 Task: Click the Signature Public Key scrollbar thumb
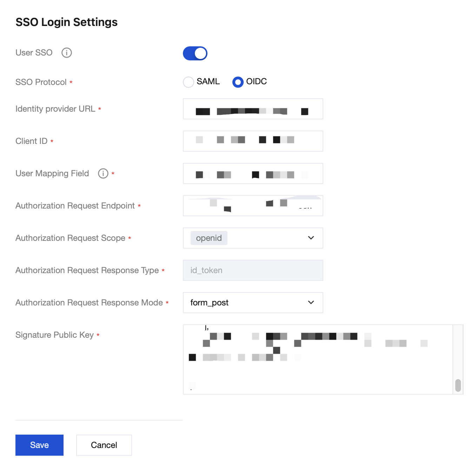coord(458,385)
